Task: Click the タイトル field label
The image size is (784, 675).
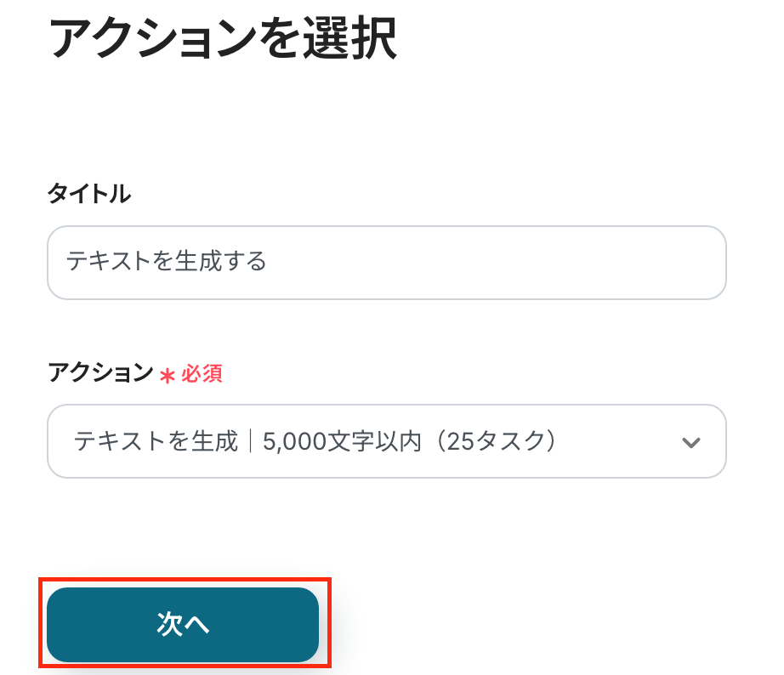Action: [x=89, y=194]
